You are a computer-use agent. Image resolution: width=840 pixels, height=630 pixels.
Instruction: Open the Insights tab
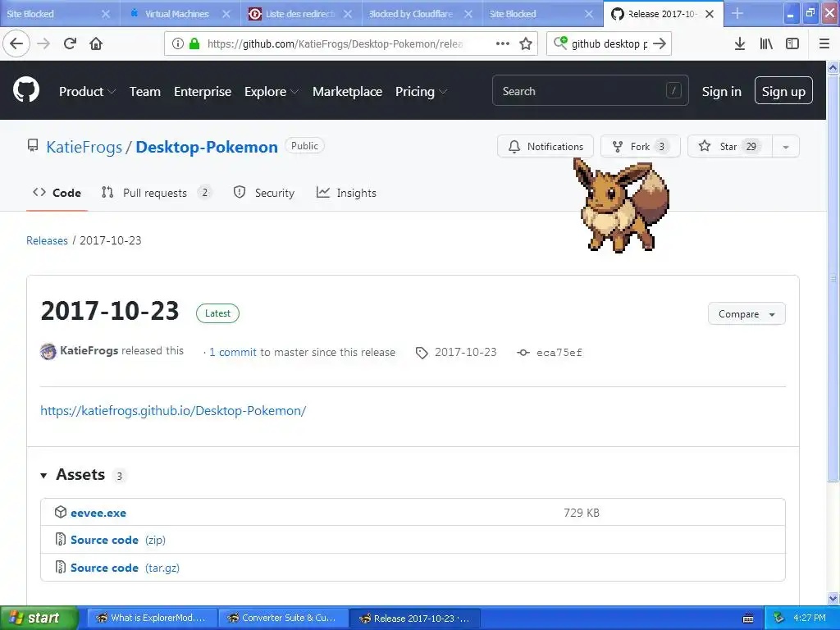(347, 193)
